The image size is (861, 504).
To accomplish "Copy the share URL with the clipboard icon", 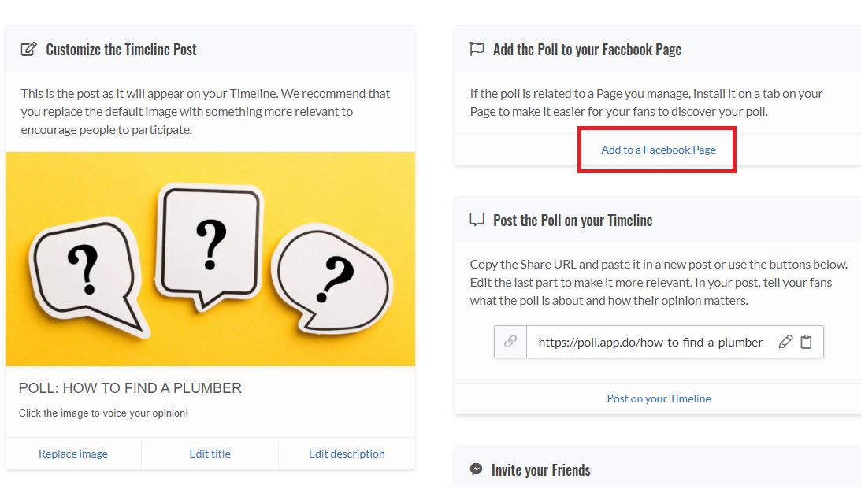I will [806, 342].
